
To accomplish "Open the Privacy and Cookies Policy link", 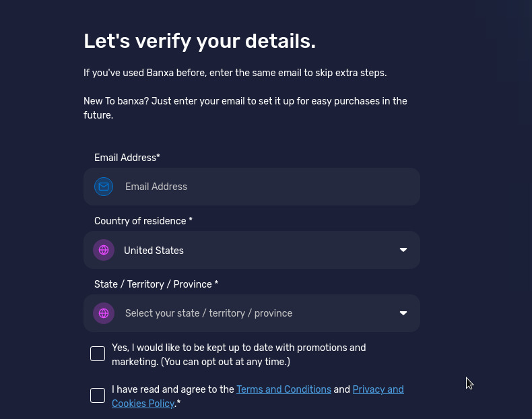I will 378,389.
